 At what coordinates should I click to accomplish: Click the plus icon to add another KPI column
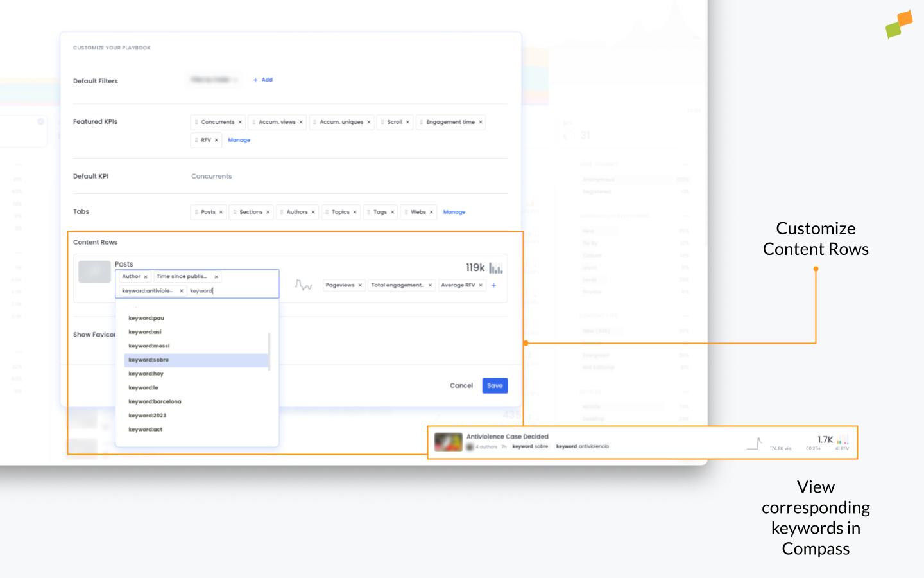[493, 285]
